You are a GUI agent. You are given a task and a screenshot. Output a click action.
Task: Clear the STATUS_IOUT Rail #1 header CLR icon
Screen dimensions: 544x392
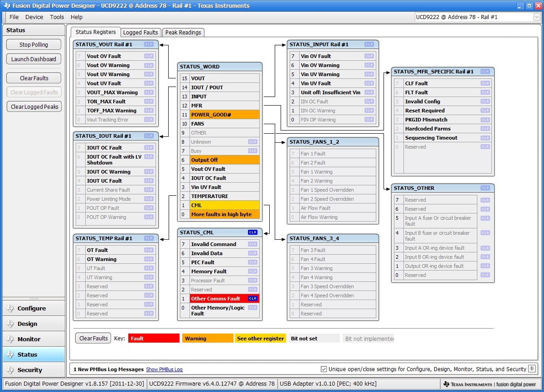click(x=149, y=136)
